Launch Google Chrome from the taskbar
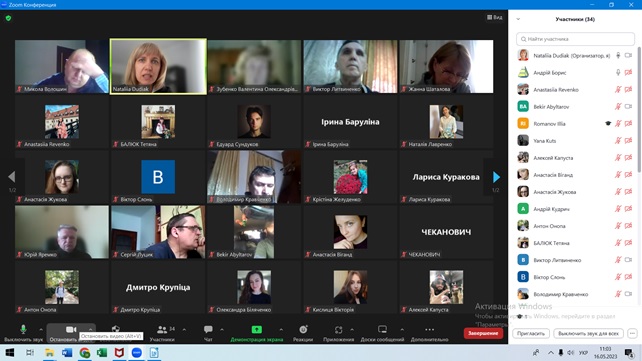This screenshot has width=642, height=361. coord(85,353)
